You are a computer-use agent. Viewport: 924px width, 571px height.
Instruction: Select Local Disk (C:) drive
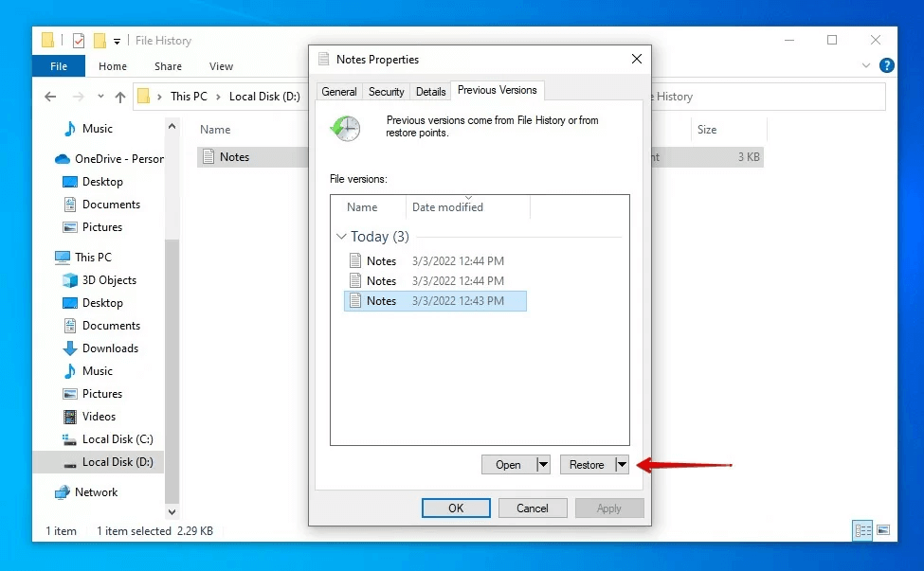click(117, 439)
